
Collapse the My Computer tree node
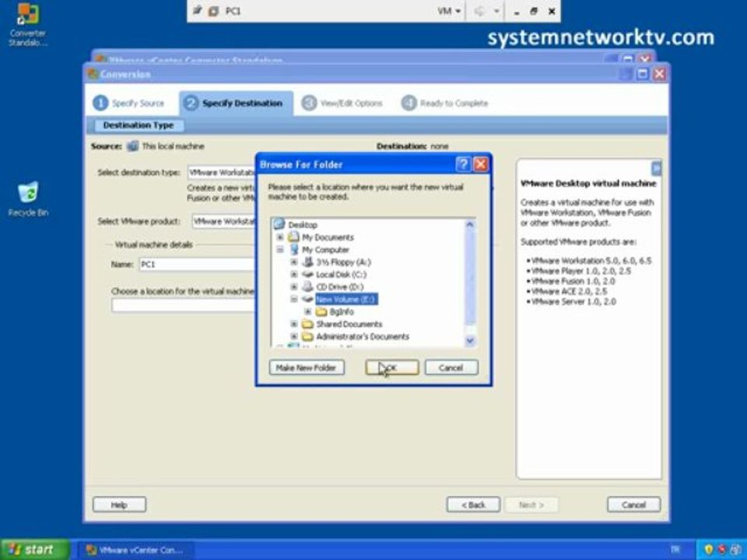[280, 249]
